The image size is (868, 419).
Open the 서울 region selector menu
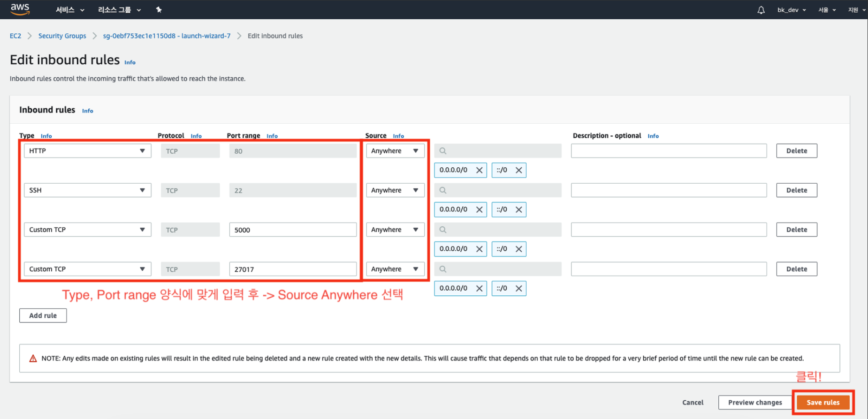827,10
